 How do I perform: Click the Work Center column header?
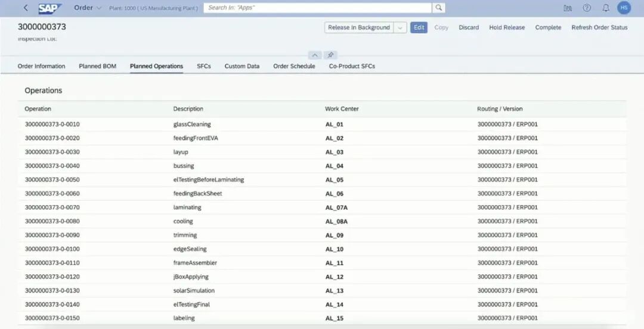click(x=342, y=109)
